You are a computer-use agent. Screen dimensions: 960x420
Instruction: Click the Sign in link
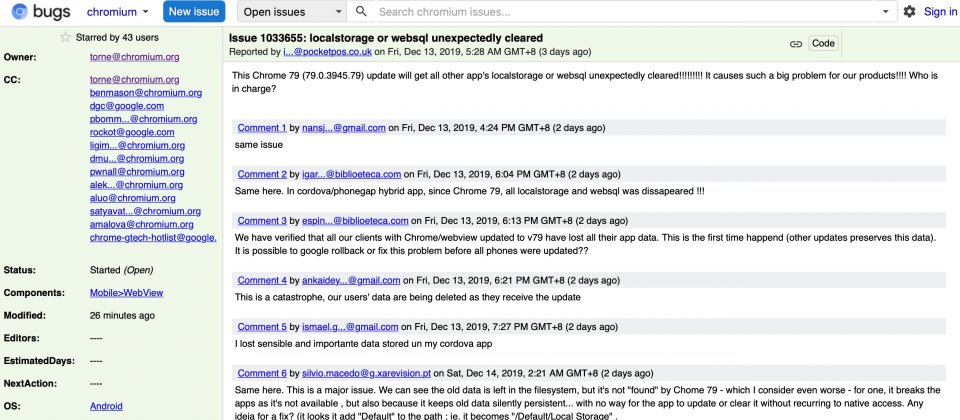(x=939, y=11)
